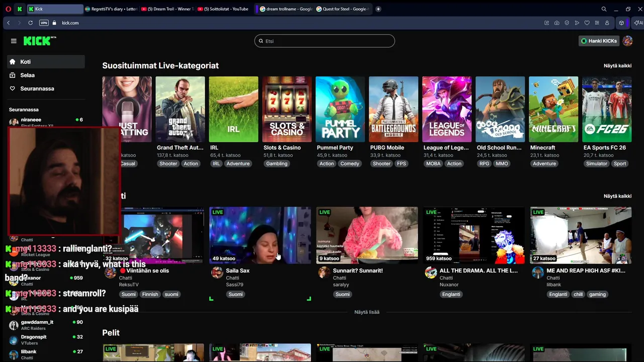Go back with browser back arrow
Viewport: 644px width, 362px height.
(x=8, y=23)
